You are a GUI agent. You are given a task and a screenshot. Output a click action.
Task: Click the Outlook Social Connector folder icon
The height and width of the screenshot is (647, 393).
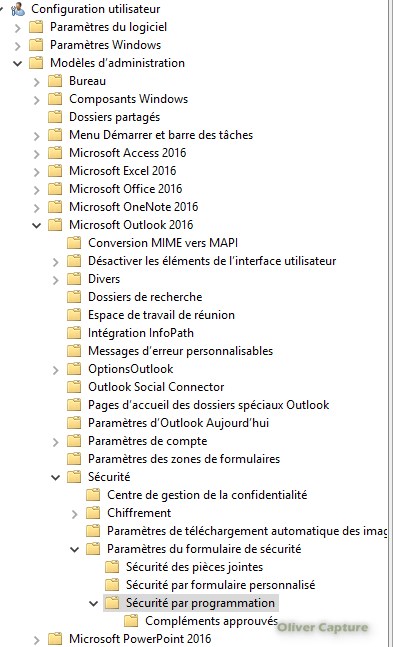pos(74,387)
